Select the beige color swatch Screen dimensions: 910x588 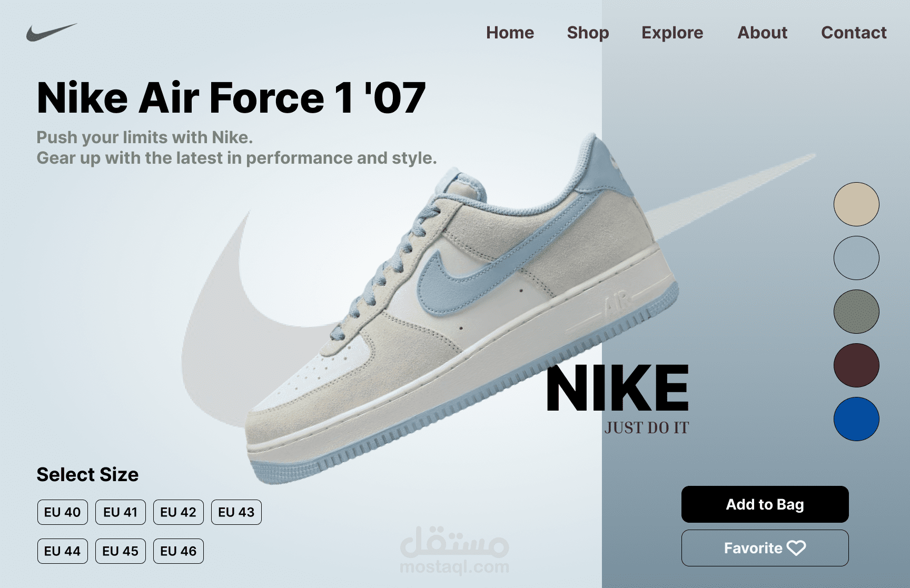(856, 204)
